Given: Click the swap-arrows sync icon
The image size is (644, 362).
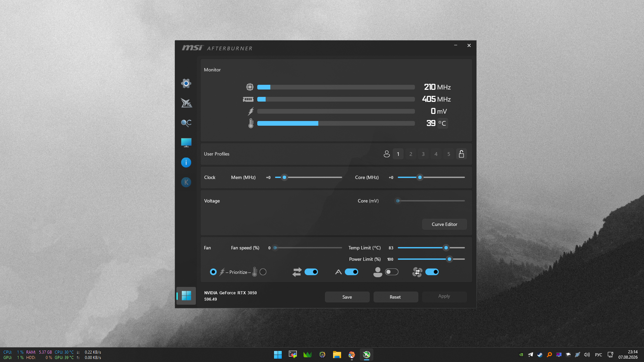Looking at the screenshot, I should (x=297, y=272).
